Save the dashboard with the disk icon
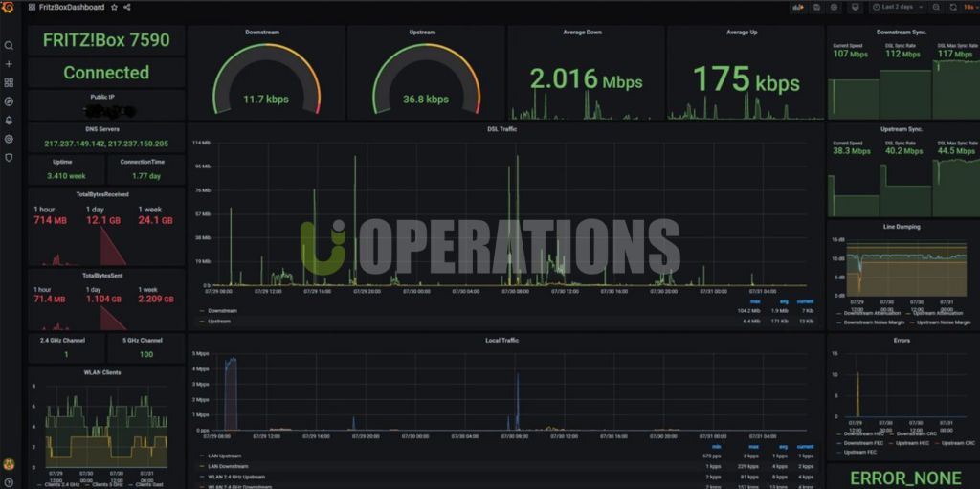 pos(816,8)
